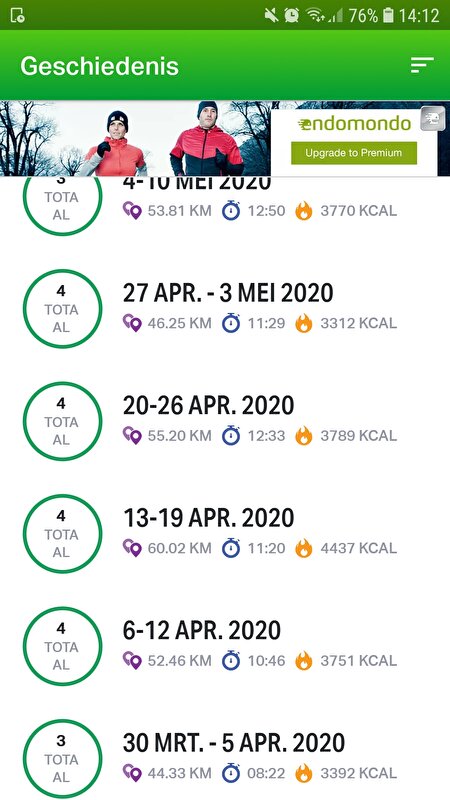Tap the stopwatch icon beside 08:22
Viewport: 450px width, 800px height.
[231, 772]
